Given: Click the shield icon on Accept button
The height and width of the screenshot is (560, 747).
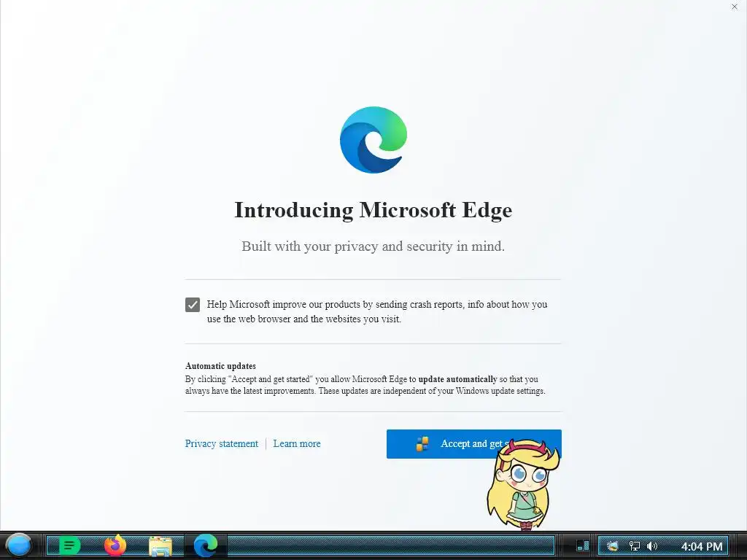Looking at the screenshot, I should [x=422, y=444].
